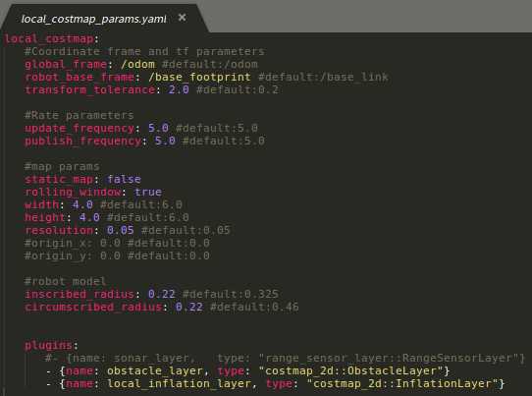
Task: Click the 'width' key
Action: pyautogui.click(x=42, y=204)
